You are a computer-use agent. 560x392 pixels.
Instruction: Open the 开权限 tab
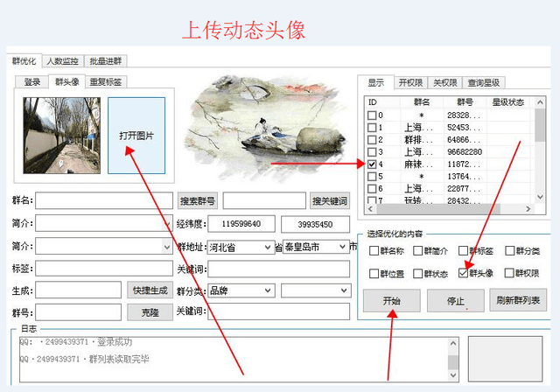tap(410, 83)
